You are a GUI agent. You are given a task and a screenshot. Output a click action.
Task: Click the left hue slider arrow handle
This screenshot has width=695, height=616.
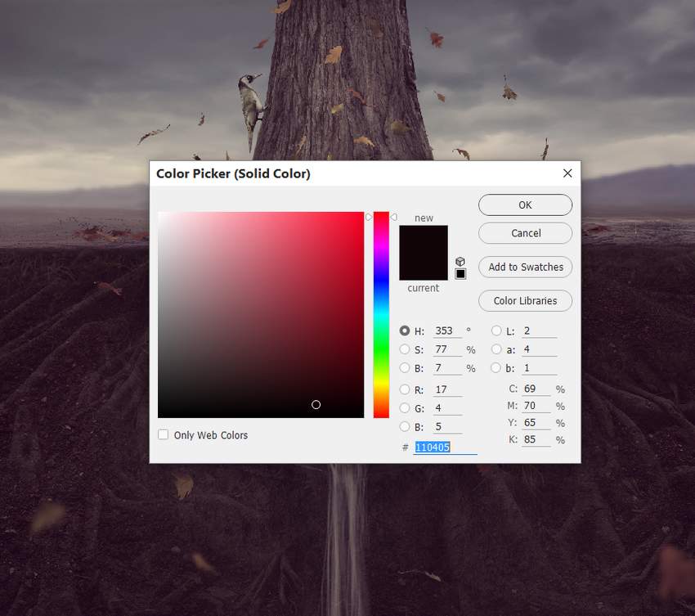click(x=369, y=217)
